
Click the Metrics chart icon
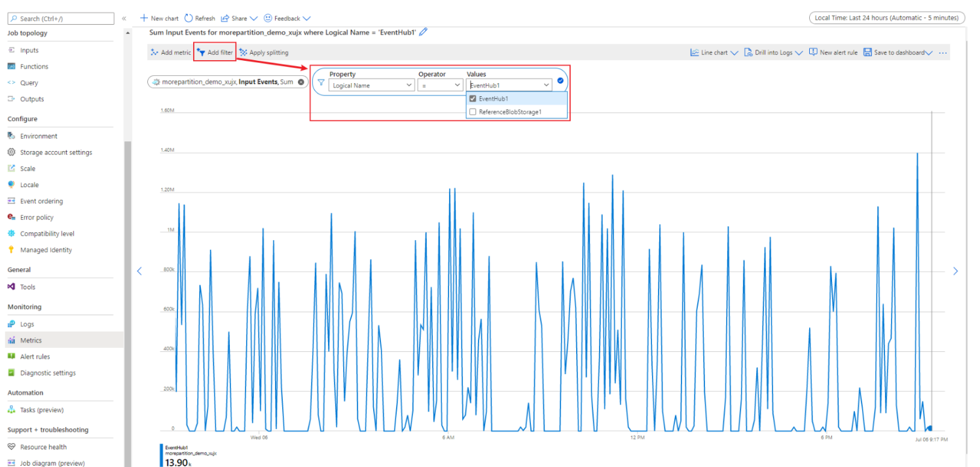coord(11,340)
